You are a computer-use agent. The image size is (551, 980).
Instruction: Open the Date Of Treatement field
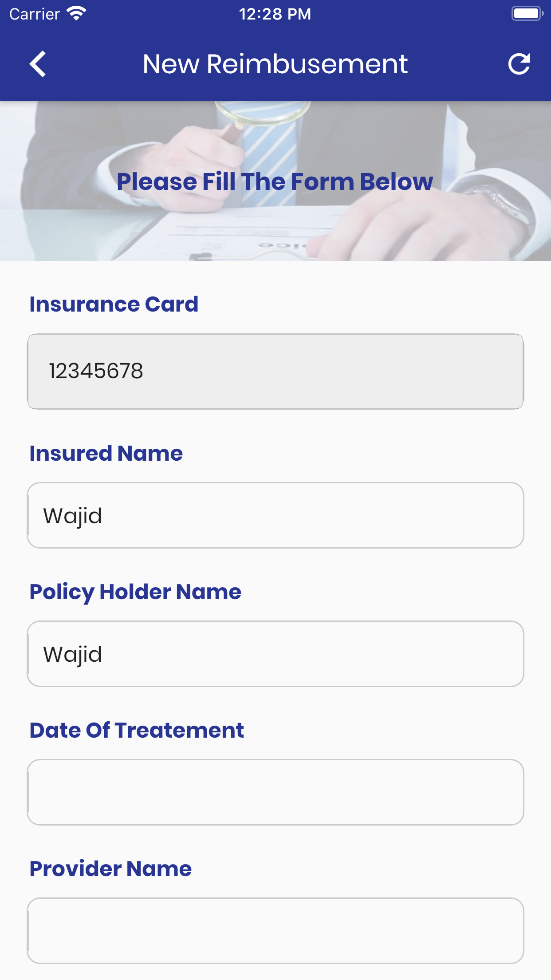coord(275,792)
